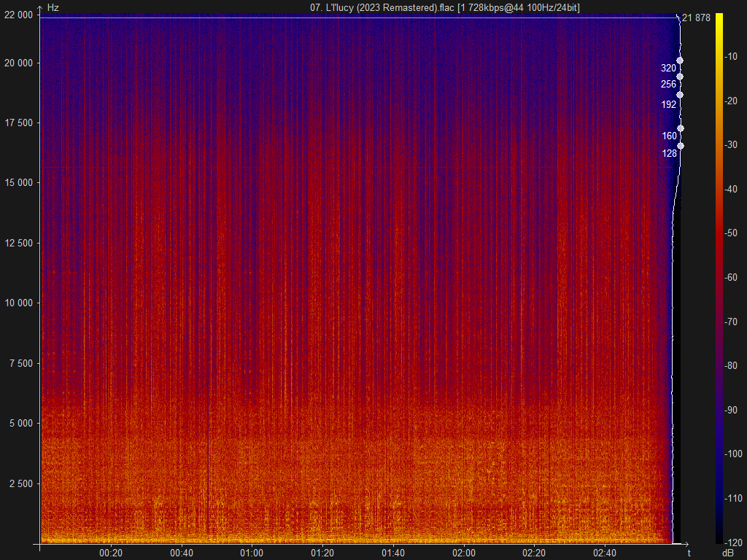747x560 pixels.
Task: Click the 00:20 time axis marker
Action: click(x=111, y=553)
